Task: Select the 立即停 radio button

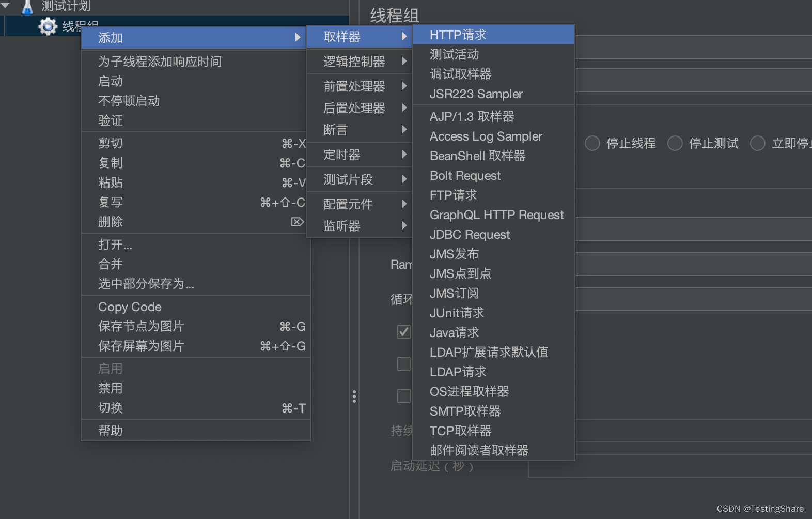Action: coord(758,143)
